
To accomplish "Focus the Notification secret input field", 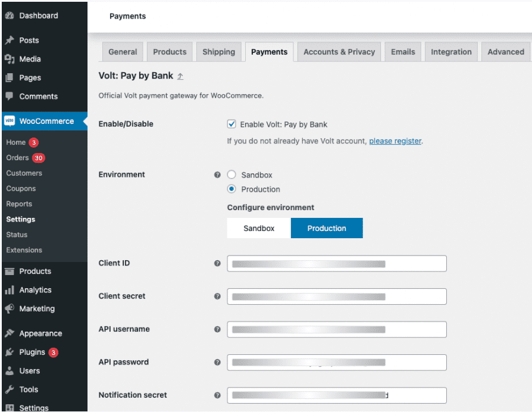I will (x=337, y=395).
